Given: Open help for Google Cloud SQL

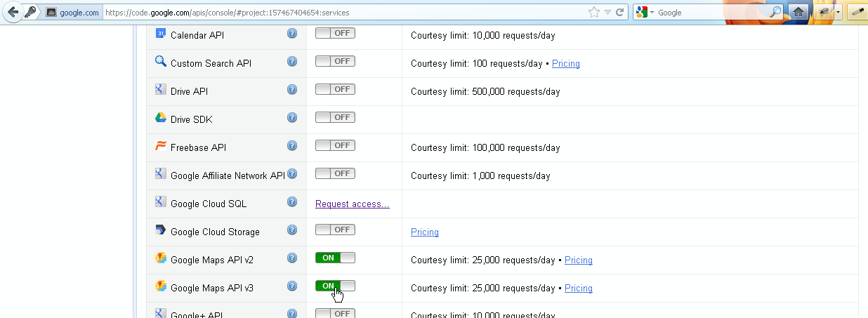Looking at the screenshot, I should pyautogui.click(x=292, y=201).
